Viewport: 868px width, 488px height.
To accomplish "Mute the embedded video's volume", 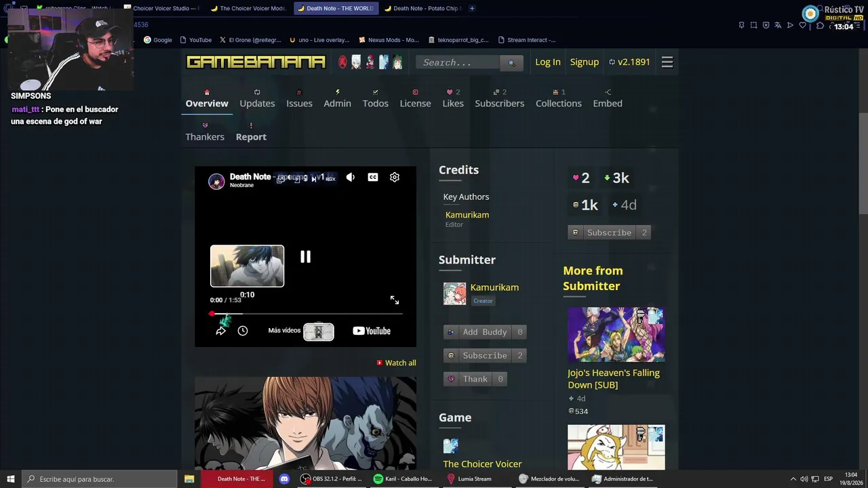I will (350, 177).
